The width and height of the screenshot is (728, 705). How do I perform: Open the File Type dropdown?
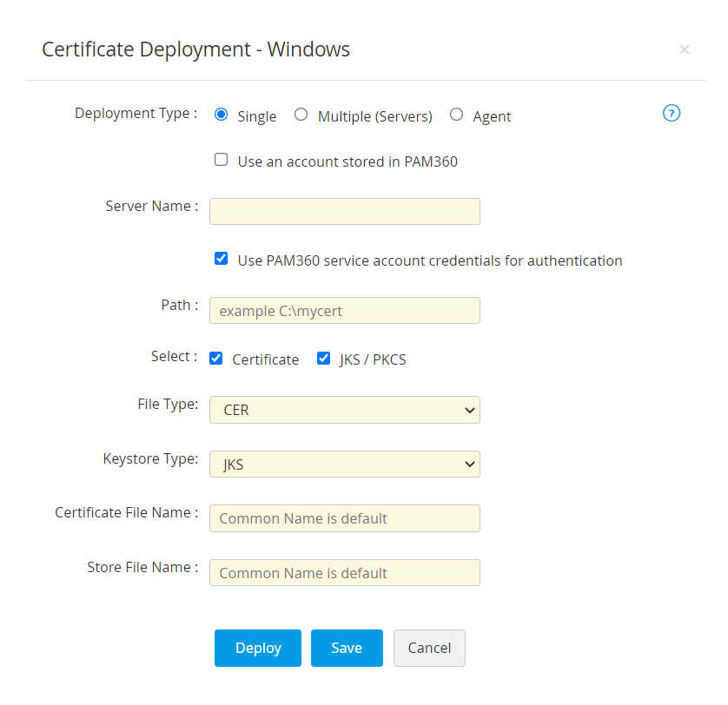[x=345, y=410]
